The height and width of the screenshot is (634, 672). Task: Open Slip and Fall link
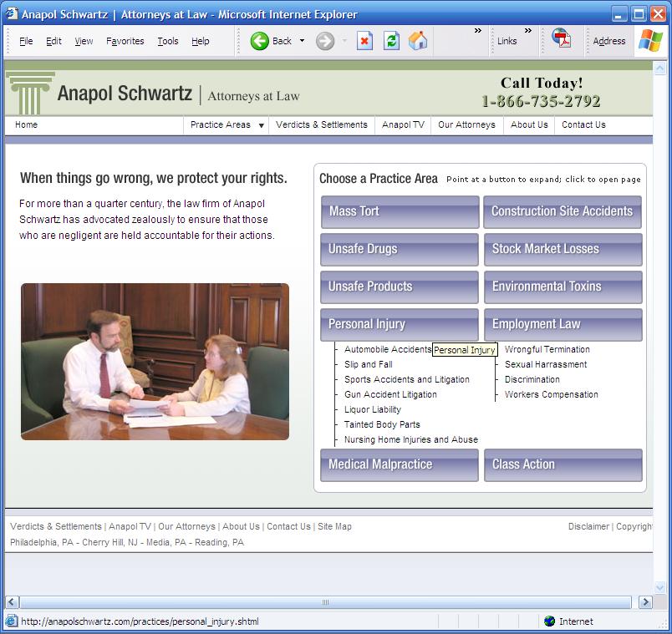[x=368, y=364]
